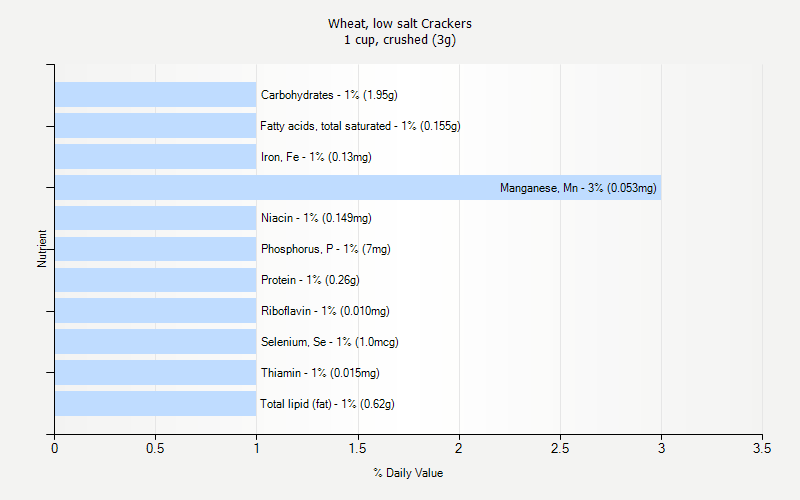
Task: Click label "Total lipid (fat) - 1% (0.62g)"
Action: 327,404
